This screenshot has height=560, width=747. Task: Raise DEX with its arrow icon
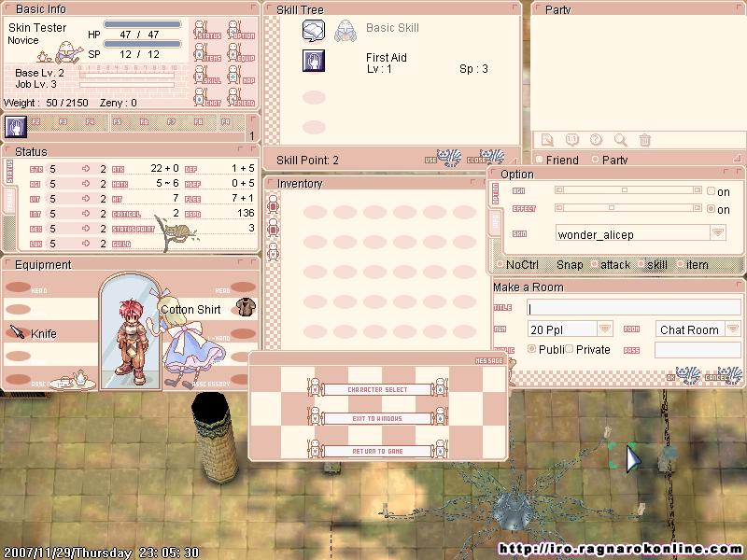click(86, 229)
